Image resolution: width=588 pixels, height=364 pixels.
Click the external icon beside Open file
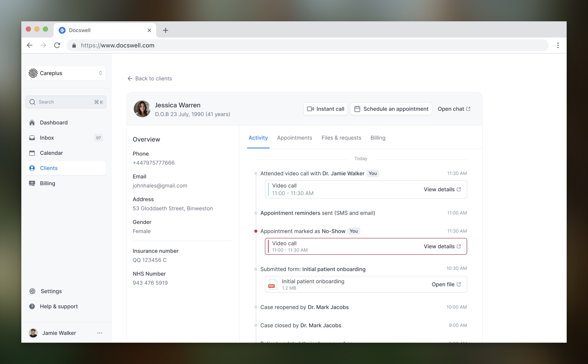(x=459, y=284)
